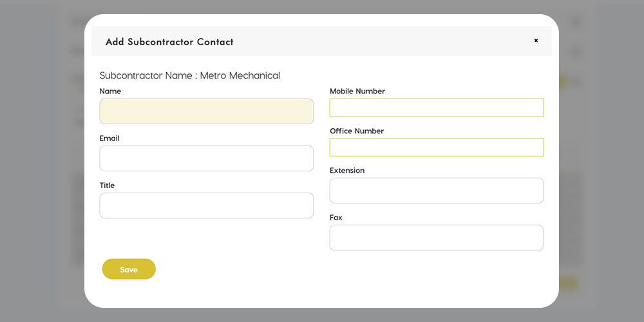
Task: Save the subcontractor contact
Action: (x=129, y=269)
